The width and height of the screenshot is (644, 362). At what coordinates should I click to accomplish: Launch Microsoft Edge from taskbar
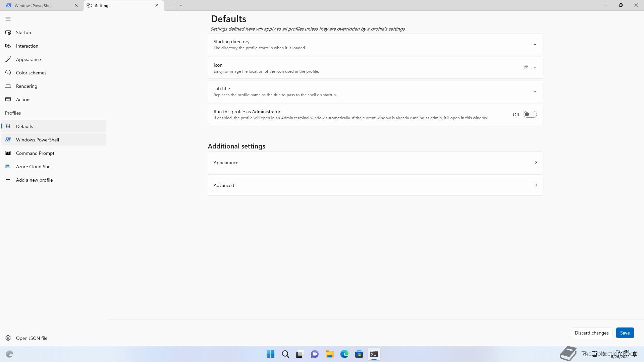344,354
